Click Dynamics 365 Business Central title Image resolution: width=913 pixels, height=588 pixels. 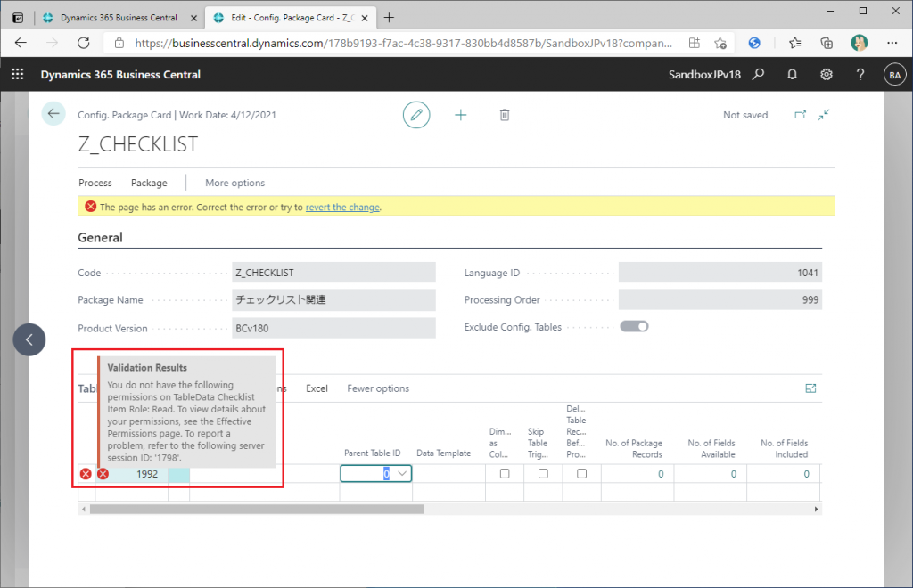click(120, 75)
